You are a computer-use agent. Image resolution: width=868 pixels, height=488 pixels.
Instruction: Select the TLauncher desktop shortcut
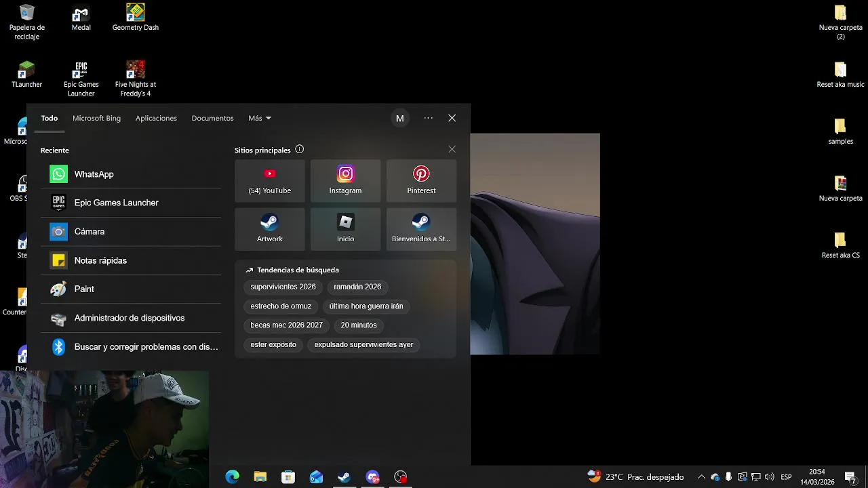tap(27, 75)
